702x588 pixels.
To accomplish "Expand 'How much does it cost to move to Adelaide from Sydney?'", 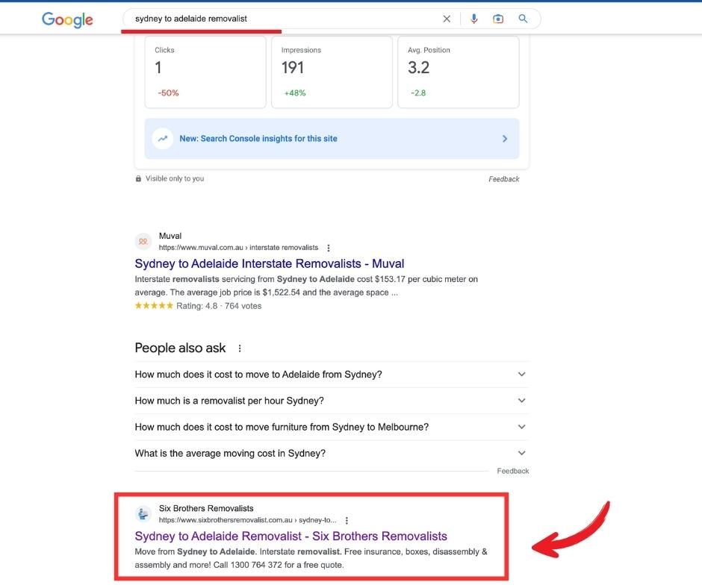I will pyautogui.click(x=332, y=375).
